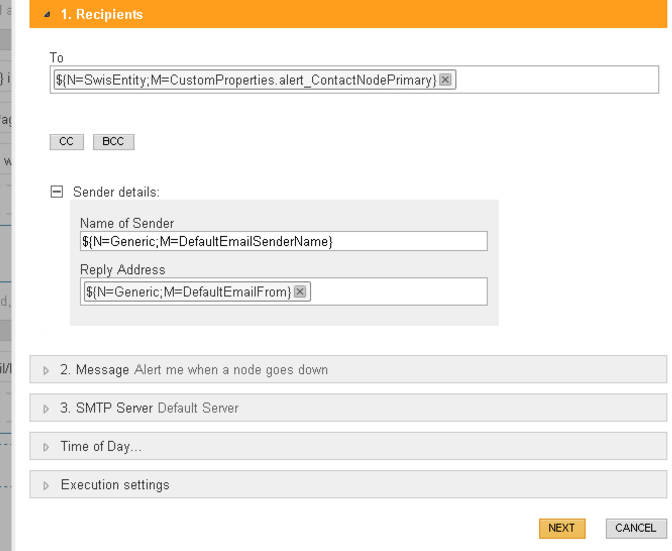The image size is (672, 551).
Task: Click the 'Alert me when a node goes down' summary
Action: [231, 370]
